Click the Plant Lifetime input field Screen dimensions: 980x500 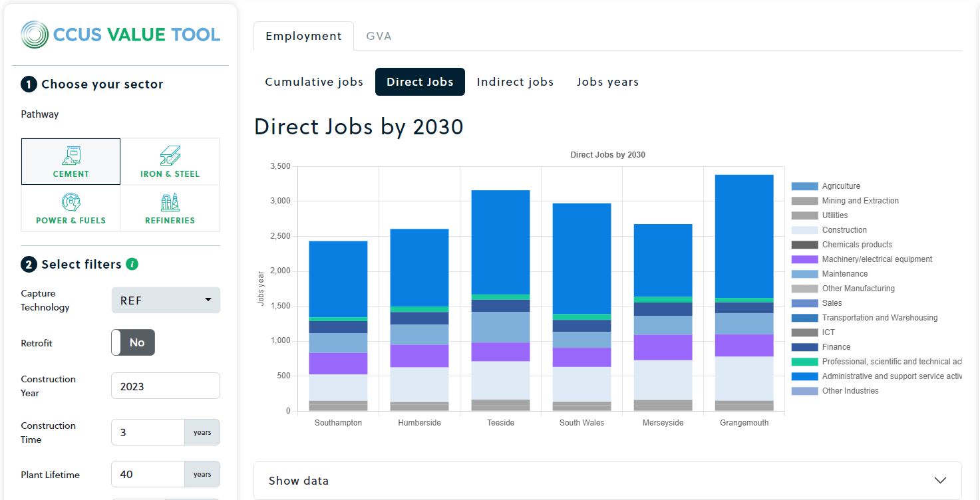coord(148,474)
